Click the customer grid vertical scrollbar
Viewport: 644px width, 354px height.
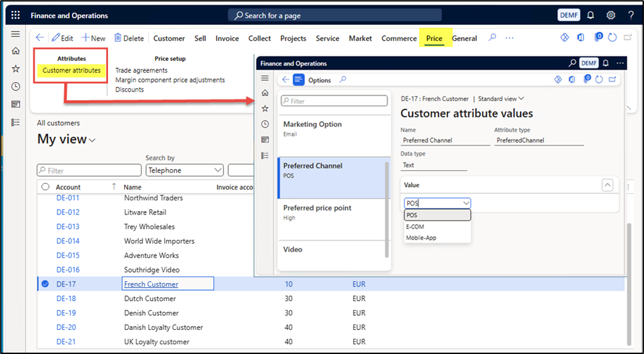click(629, 284)
